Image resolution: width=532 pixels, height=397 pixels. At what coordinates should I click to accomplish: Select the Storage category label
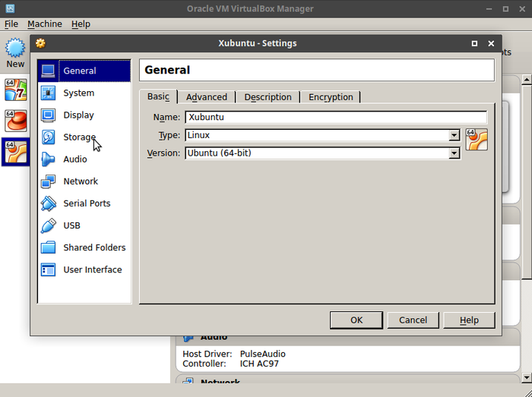point(80,137)
